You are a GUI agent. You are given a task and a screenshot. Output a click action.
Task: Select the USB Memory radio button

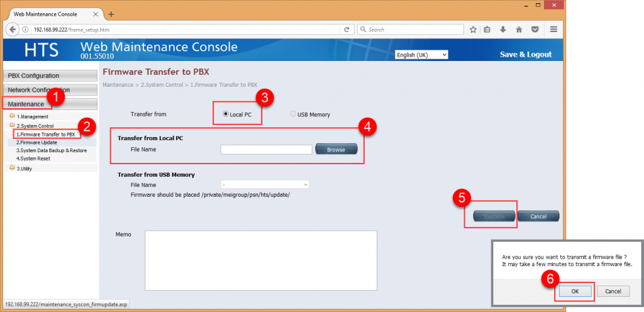[x=293, y=114]
